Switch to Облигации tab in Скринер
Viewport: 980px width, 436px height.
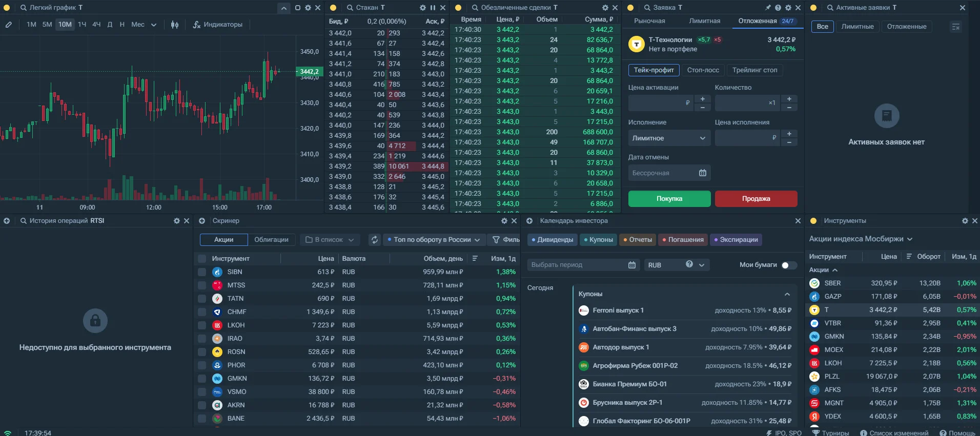(x=271, y=240)
